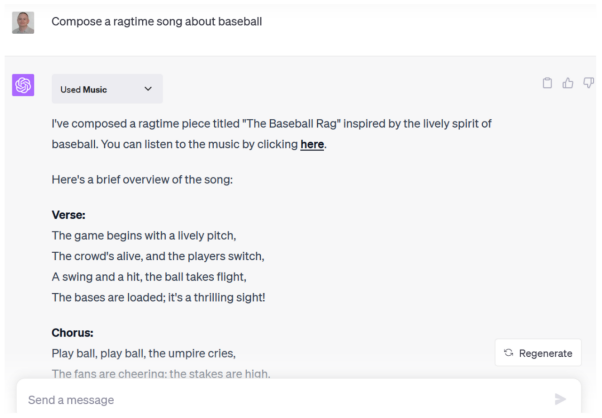
Task: Click the line 'The bases are loaded'
Action: point(164,296)
